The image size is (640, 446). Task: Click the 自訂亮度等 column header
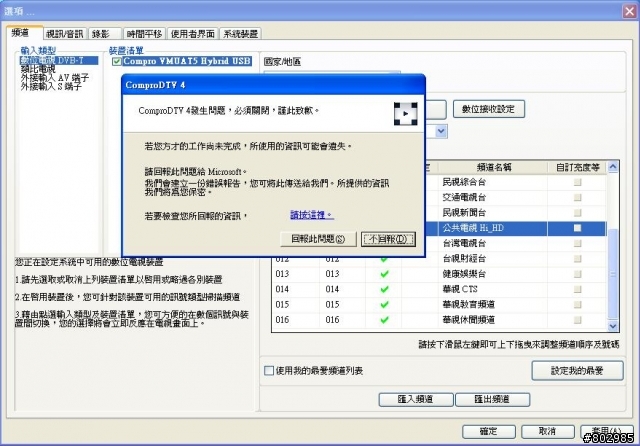tap(577, 167)
